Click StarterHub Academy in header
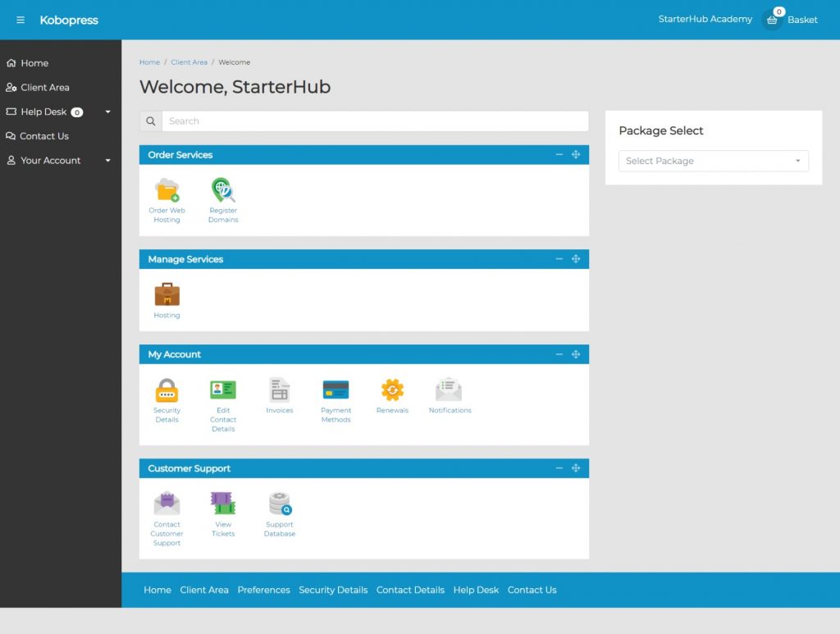This screenshot has height=634, width=840. tap(705, 20)
